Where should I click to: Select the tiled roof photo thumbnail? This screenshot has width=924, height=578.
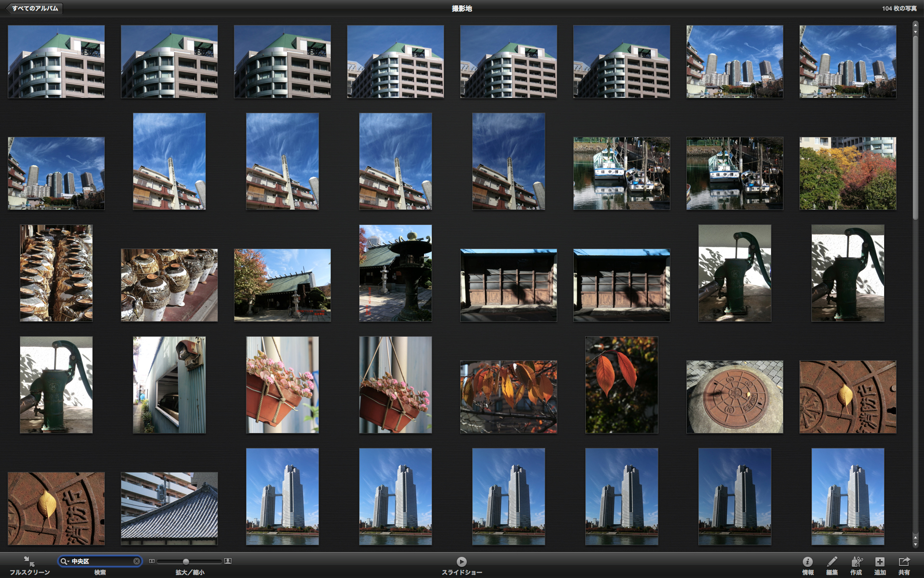click(169, 508)
